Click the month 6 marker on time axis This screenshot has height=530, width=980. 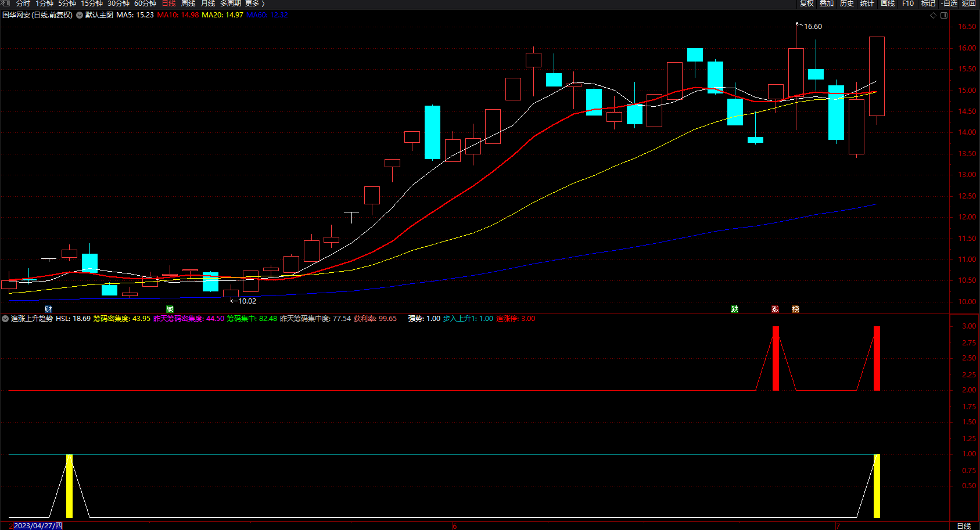pyautogui.click(x=454, y=527)
